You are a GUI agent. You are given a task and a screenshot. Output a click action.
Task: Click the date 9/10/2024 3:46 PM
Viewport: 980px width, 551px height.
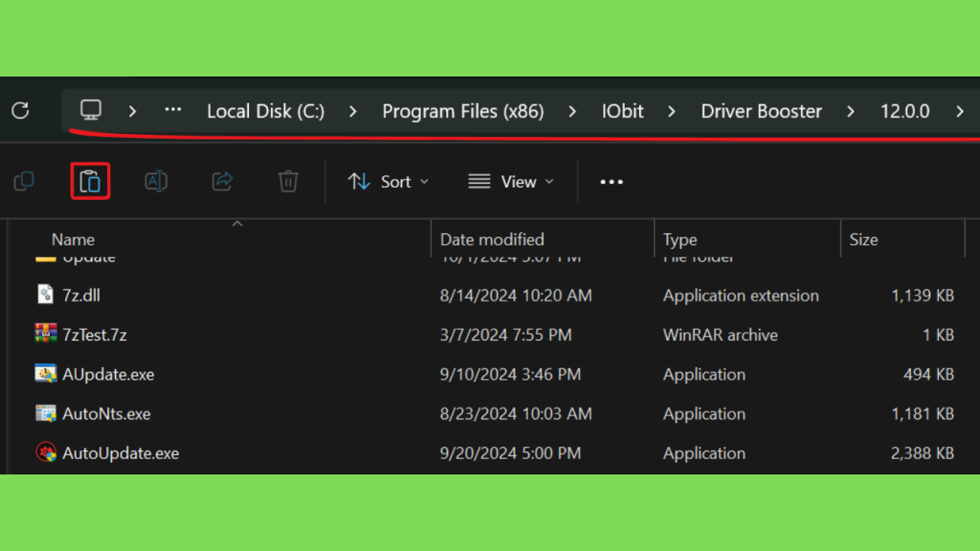pyautogui.click(x=510, y=374)
